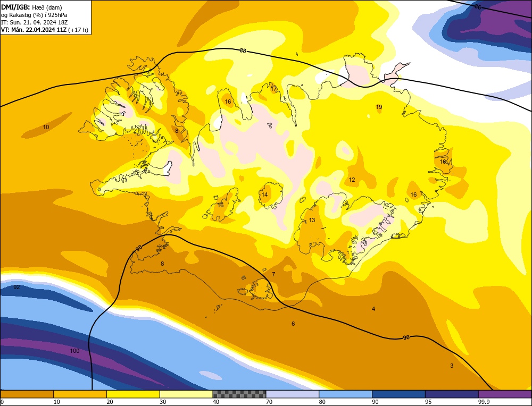Click the '17' humidity value on map

point(274,89)
